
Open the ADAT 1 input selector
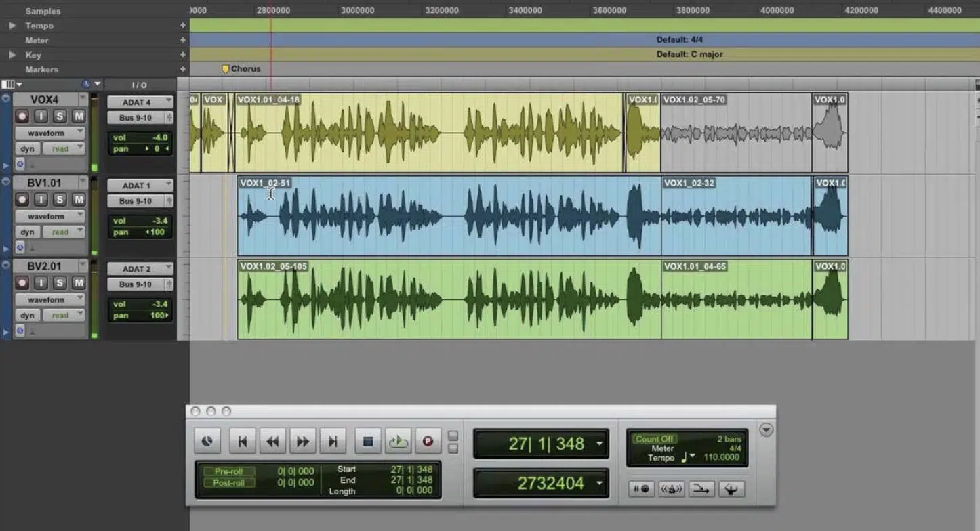point(140,186)
